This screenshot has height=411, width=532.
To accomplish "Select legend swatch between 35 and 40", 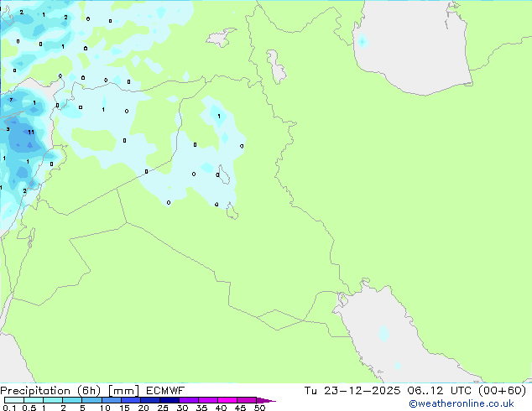I will pos(208,400).
